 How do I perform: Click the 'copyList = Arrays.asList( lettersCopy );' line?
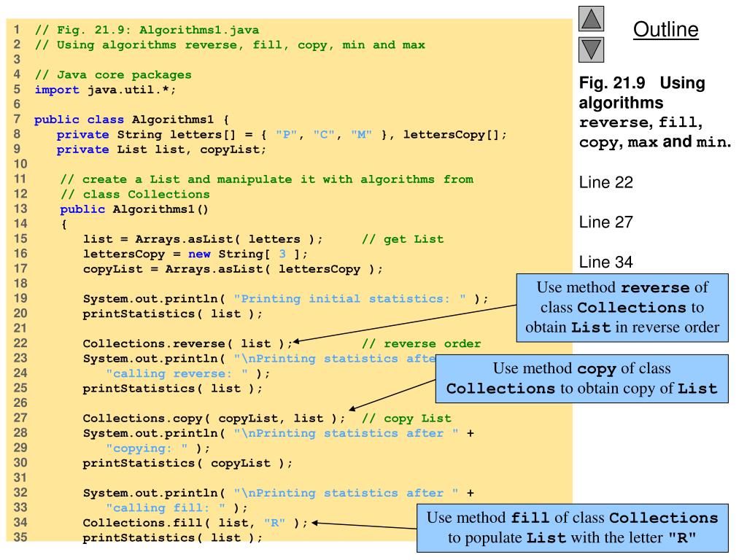[233, 269]
